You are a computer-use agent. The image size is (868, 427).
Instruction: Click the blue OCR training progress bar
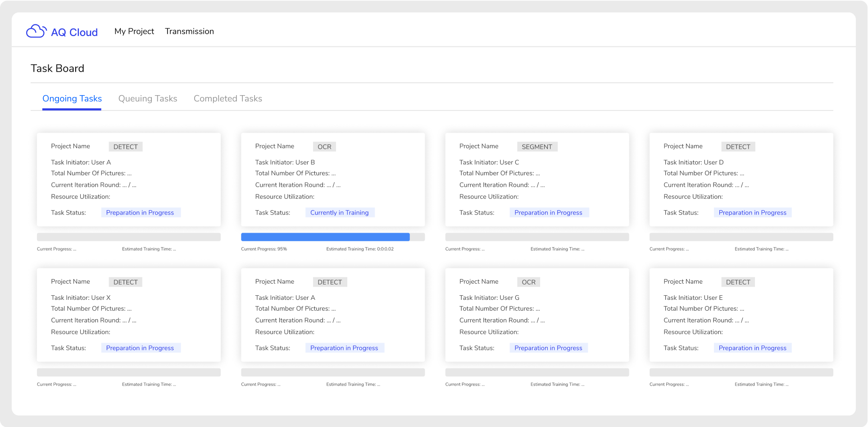click(x=325, y=237)
